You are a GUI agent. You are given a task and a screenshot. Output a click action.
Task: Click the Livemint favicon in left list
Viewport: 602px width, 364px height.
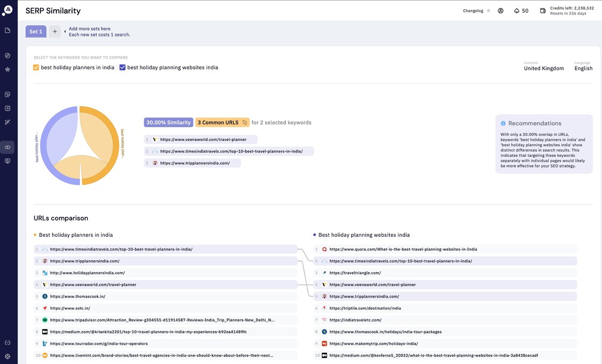[45, 355]
